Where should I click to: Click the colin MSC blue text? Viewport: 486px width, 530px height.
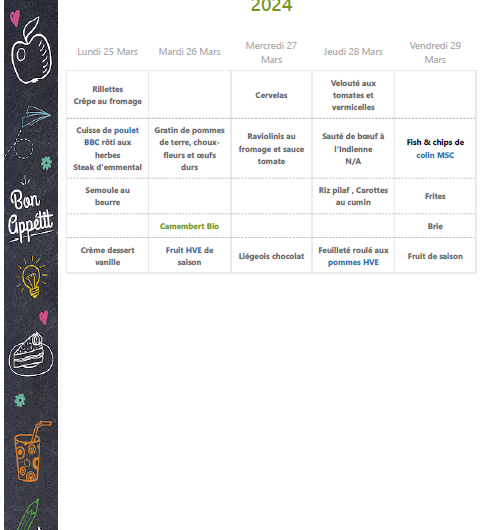(435, 155)
